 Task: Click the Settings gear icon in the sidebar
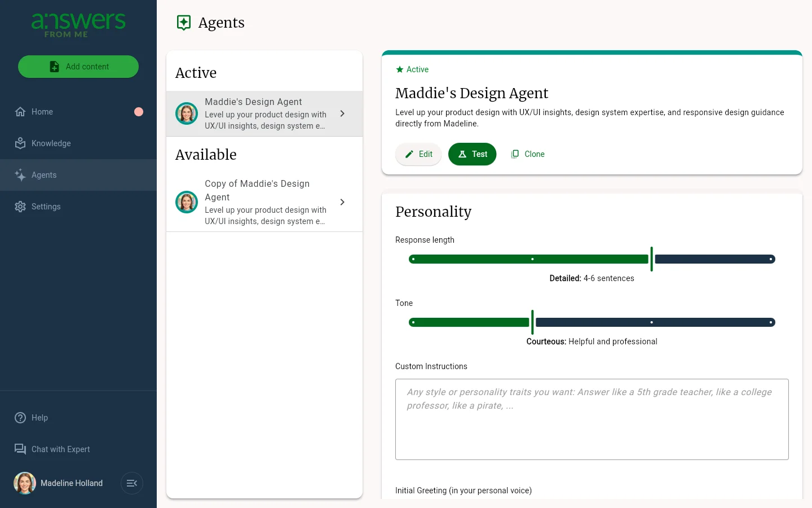(x=20, y=207)
